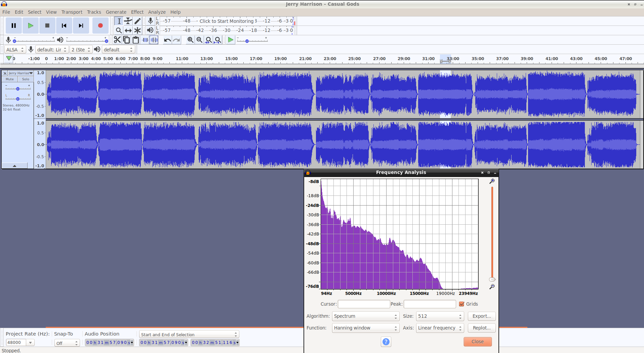Zoom in on the waveform
644x353 pixels.
click(x=190, y=40)
